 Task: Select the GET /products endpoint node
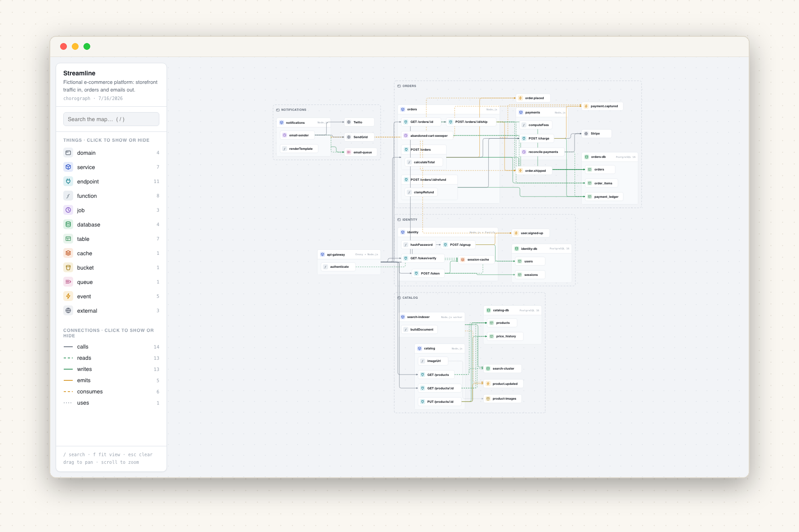click(x=436, y=375)
